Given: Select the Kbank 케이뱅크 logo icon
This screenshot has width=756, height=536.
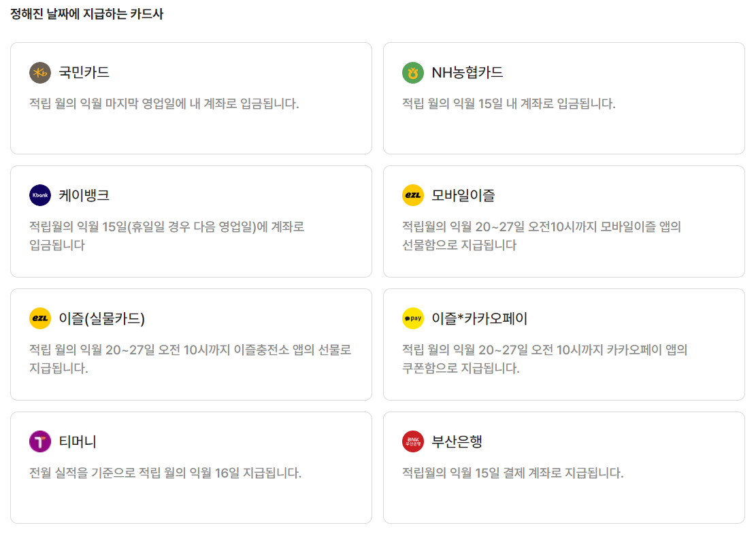Looking at the screenshot, I should tap(39, 195).
